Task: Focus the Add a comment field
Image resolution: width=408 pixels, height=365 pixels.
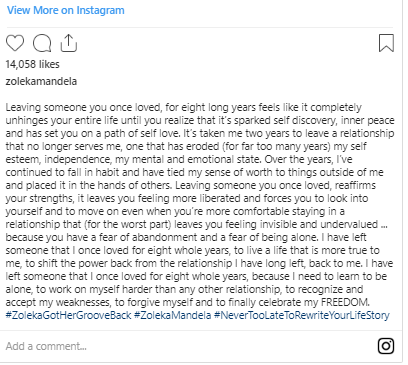Action: tap(187, 346)
